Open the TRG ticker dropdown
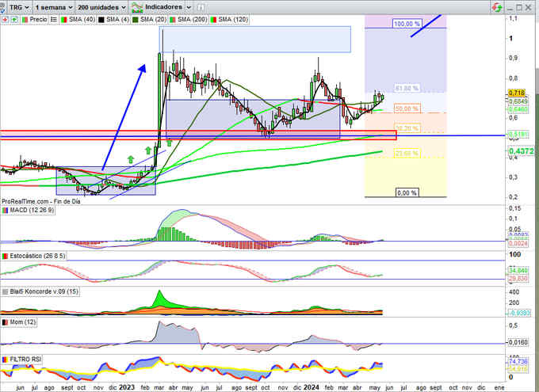Viewport: 539px width, 392px height. [x=19, y=7]
